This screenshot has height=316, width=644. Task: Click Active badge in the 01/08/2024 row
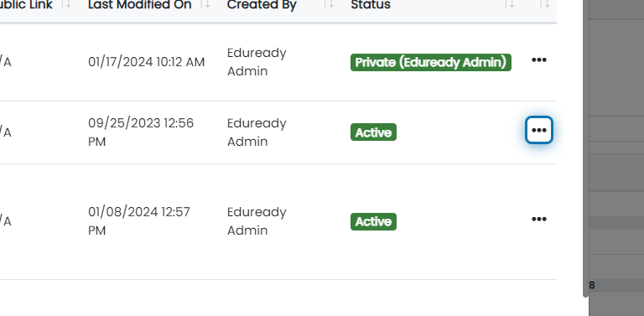tap(373, 221)
